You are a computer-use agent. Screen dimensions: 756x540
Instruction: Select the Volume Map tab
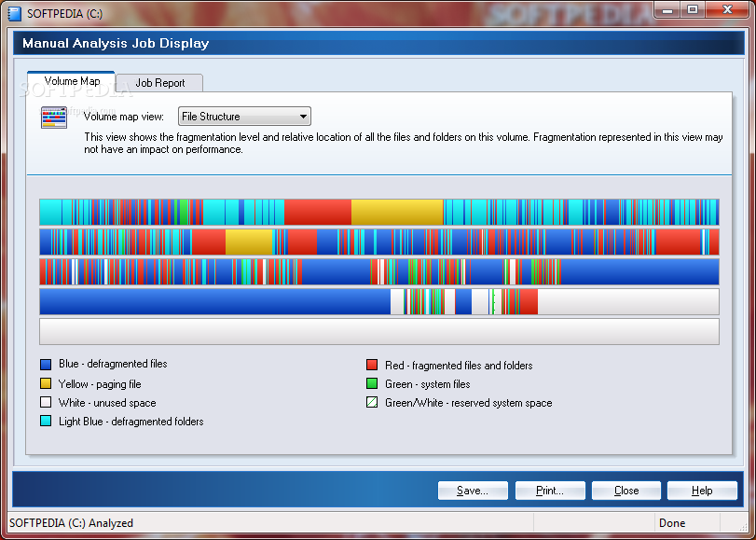coord(72,81)
